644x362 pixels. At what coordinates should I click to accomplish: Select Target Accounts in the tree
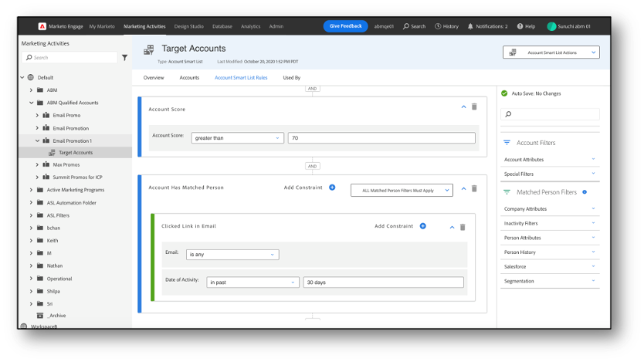(76, 153)
